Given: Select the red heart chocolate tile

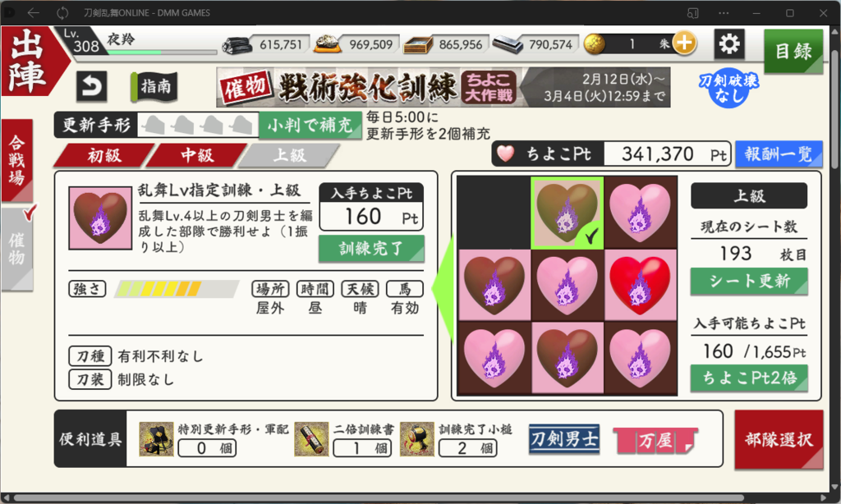Looking at the screenshot, I should coord(641,285).
